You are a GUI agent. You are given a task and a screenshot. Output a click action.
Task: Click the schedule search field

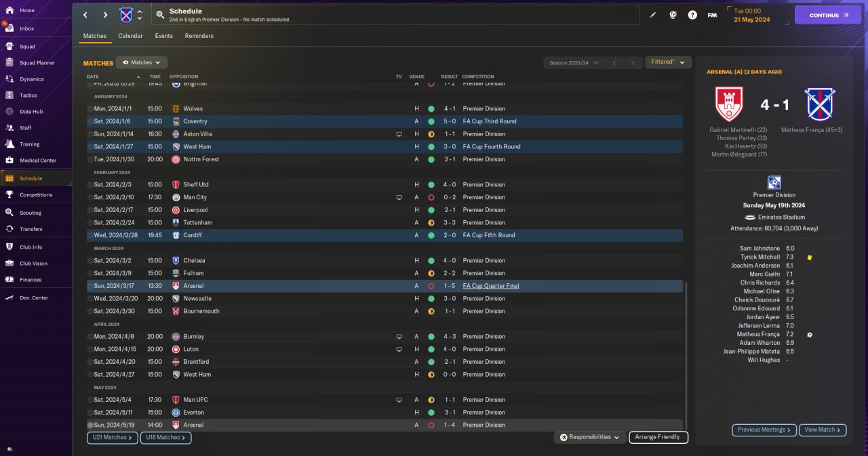tap(397, 15)
